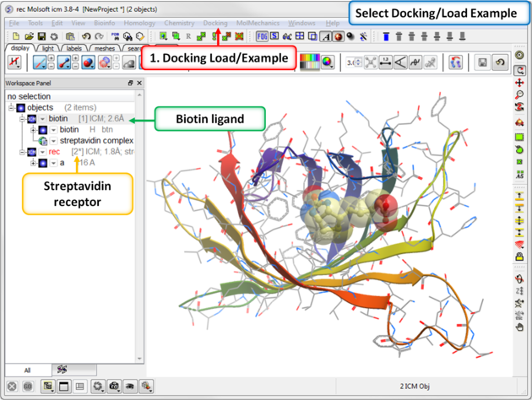Image resolution: width=532 pixels, height=400 pixels.
Task: Collapse the objects tree node
Action: pyautogui.click(x=12, y=108)
